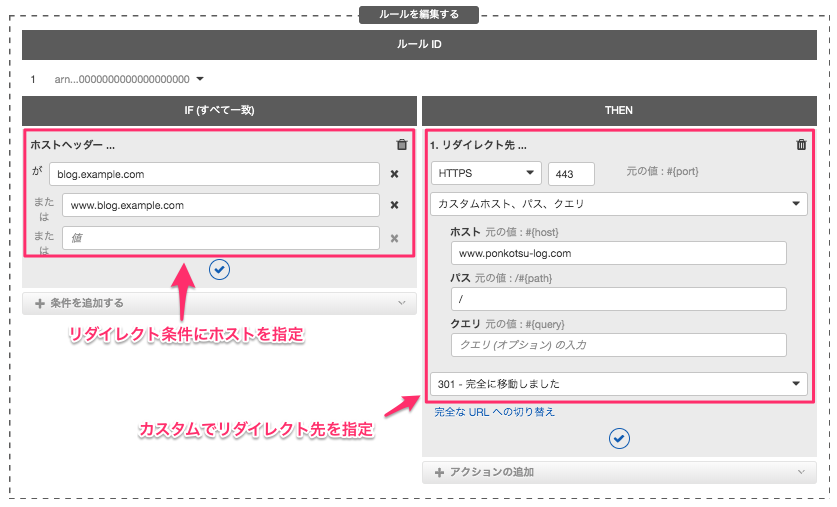The image size is (837, 507).
Task: Focus the クエリ (オプション) query field
Action: tap(619, 345)
